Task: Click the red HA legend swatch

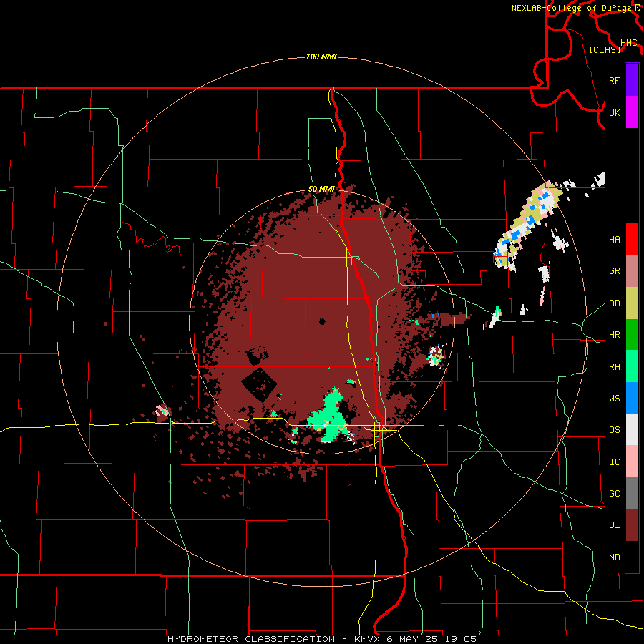Action: pos(632,239)
